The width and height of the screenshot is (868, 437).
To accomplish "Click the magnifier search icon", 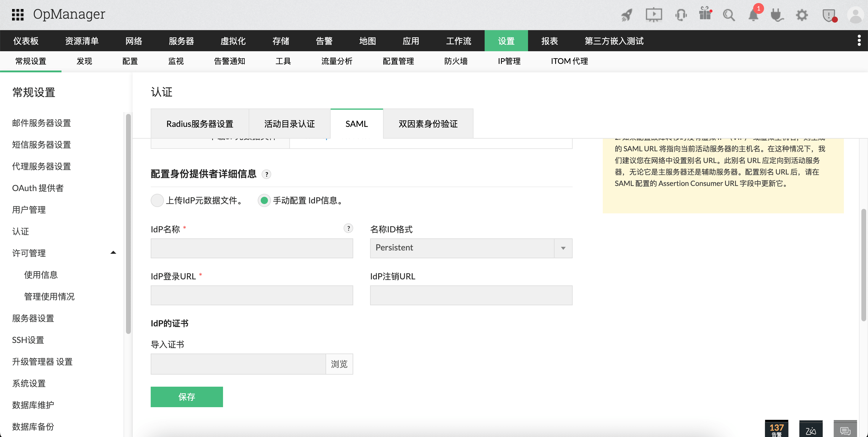I will point(729,15).
